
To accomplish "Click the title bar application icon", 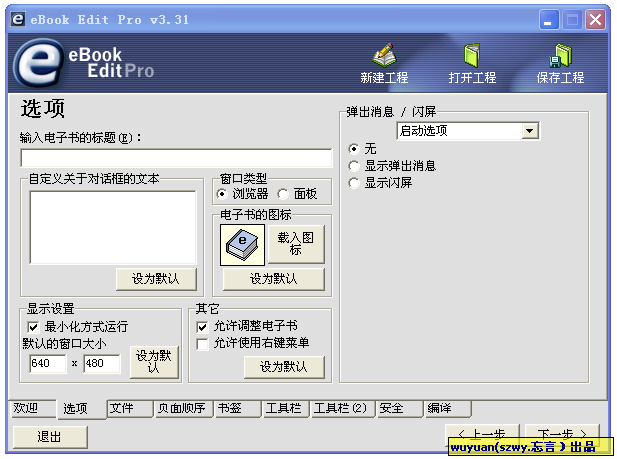I will click(x=18, y=19).
